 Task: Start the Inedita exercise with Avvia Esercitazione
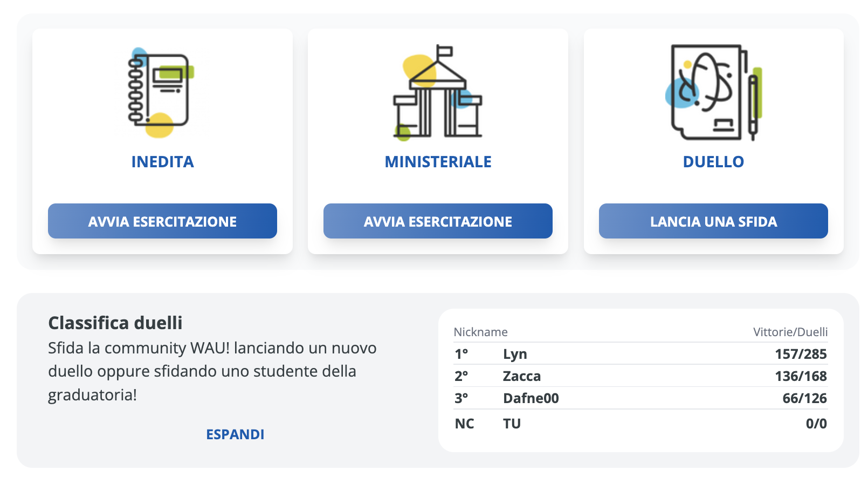(162, 221)
